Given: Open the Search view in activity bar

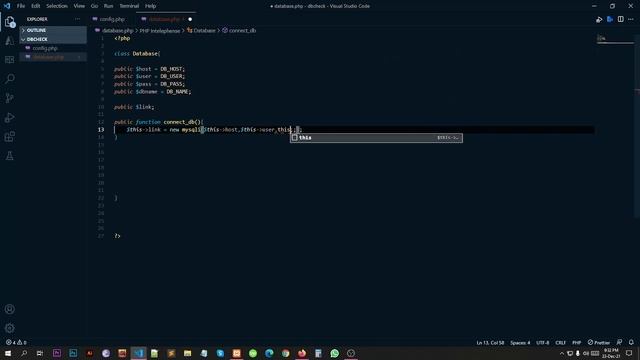Looking at the screenshot, I should coord(10,78).
